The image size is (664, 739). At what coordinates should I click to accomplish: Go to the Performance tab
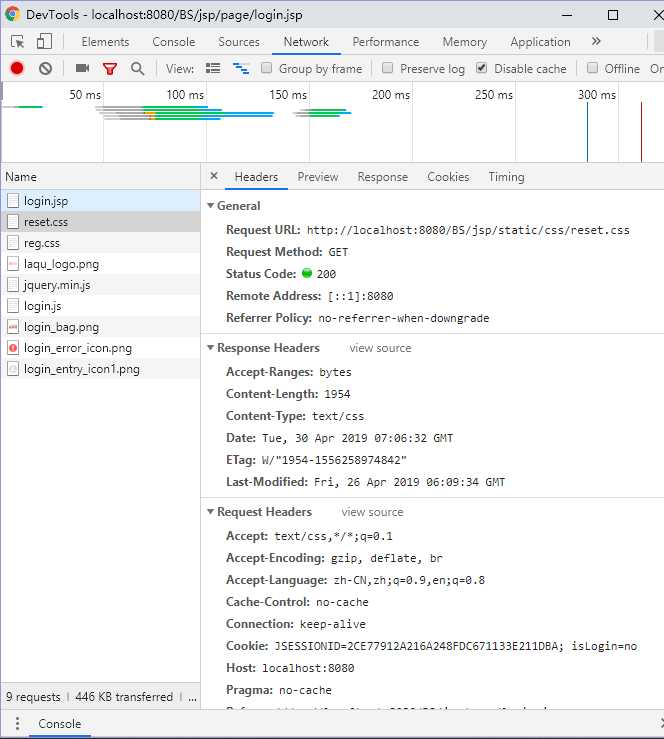pyautogui.click(x=386, y=42)
